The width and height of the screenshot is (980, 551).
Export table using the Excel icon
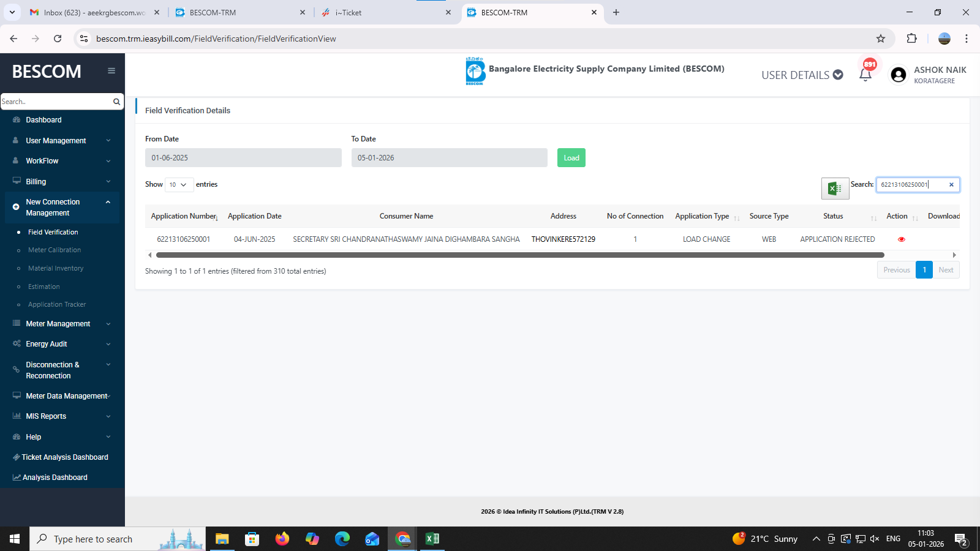click(x=835, y=189)
